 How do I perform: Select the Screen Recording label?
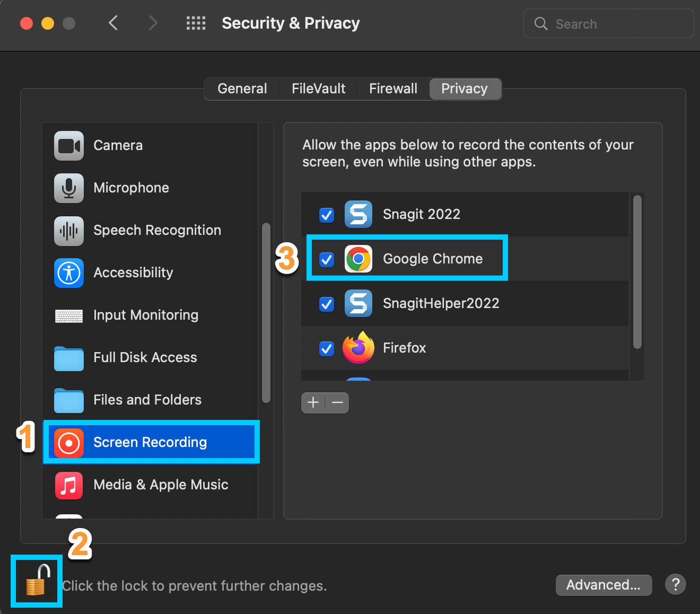click(150, 442)
